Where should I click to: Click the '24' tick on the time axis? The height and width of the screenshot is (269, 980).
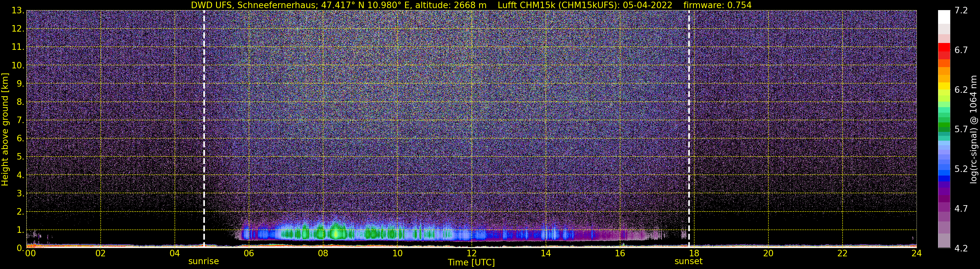[917, 253]
